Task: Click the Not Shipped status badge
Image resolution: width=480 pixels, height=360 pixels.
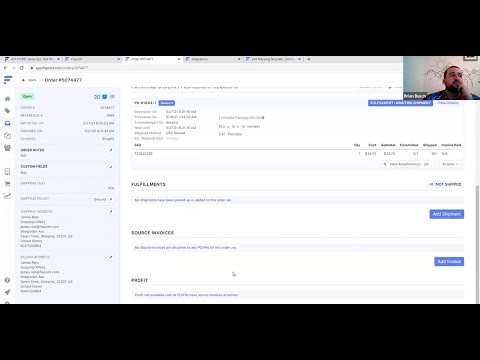Action: click(445, 184)
